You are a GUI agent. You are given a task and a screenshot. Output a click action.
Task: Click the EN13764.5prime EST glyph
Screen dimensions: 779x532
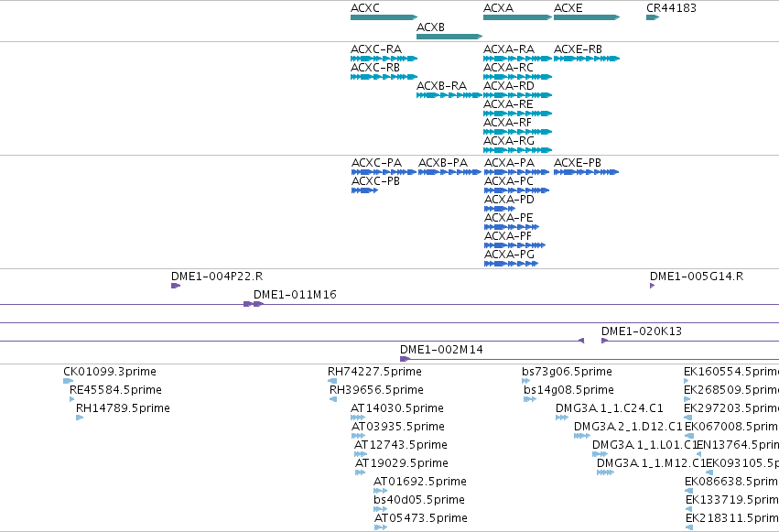[699, 454]
